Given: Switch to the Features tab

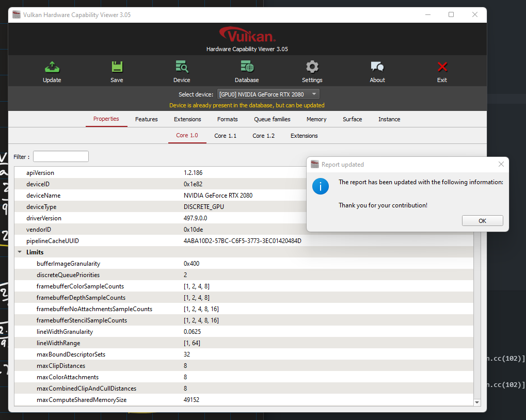Looking at the screenshot, I should tap(146, 119).
